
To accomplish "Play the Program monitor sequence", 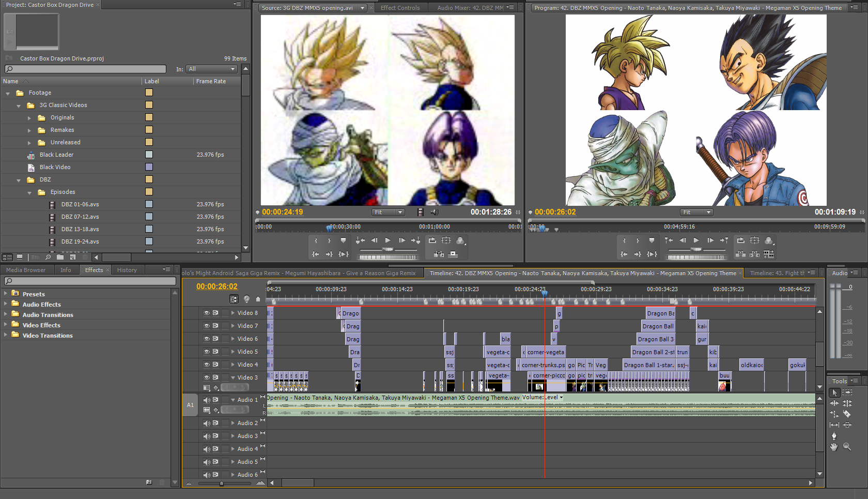I will click(696, 240).
